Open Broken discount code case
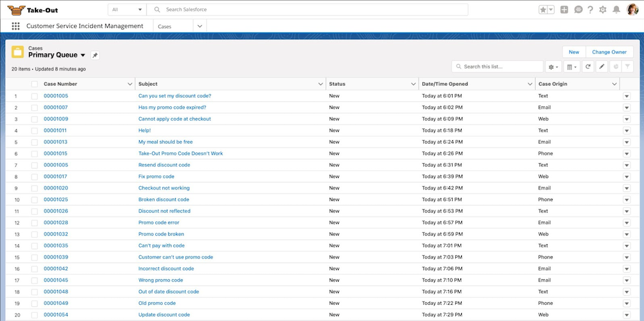 [164, 199]
